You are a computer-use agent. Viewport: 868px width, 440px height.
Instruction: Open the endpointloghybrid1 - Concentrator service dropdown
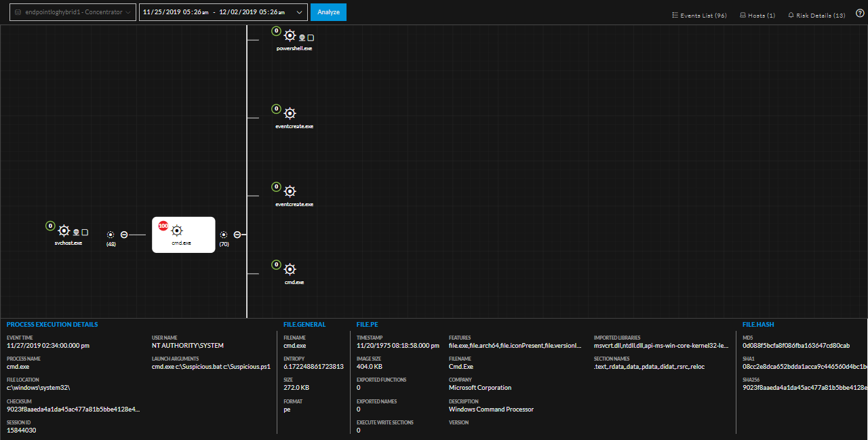pos(73,12)
